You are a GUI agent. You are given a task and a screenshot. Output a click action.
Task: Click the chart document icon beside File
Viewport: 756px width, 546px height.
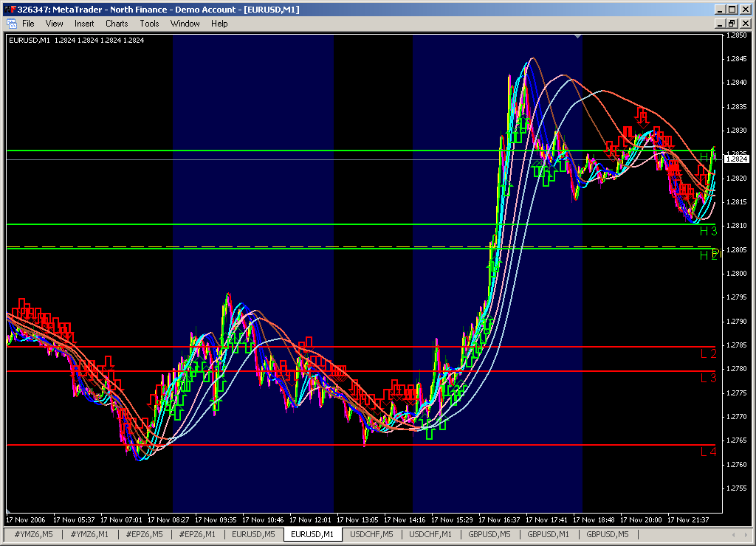click(x=11, y=24)
